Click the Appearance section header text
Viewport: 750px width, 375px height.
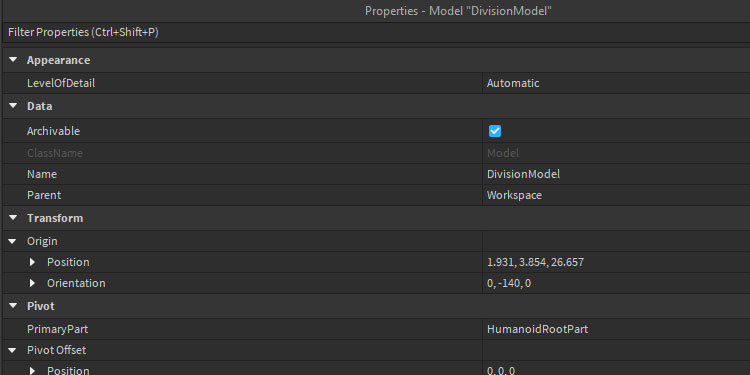[58, 60]
